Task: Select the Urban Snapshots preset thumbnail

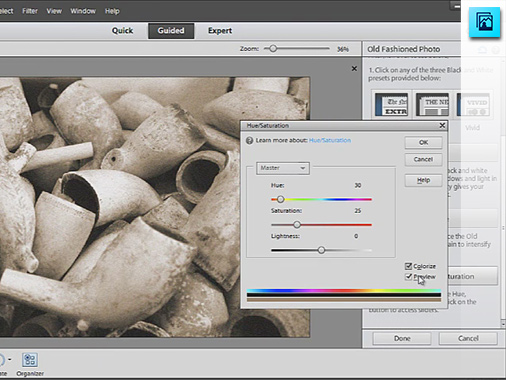Action: click(x=432, y=104)
